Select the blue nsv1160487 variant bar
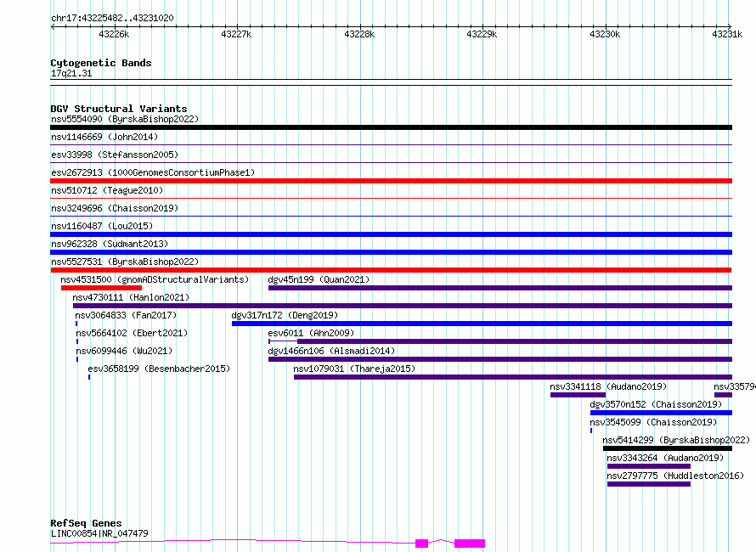The image size is (756, 552). (x=391, y=234)
